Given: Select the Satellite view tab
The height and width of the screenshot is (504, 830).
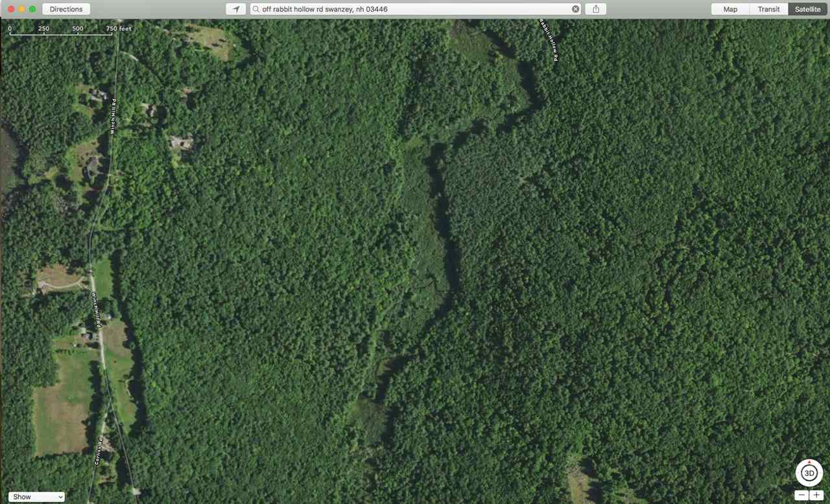Looking at the screenshot, I should 807,9.
